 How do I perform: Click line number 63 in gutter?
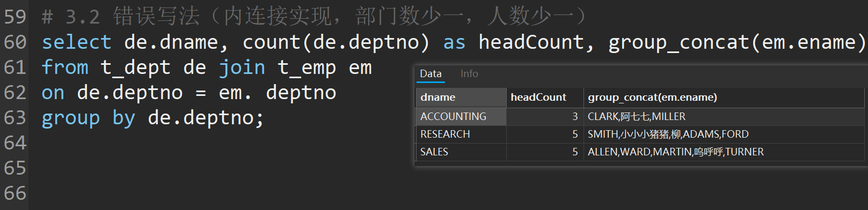click(15, 118)
